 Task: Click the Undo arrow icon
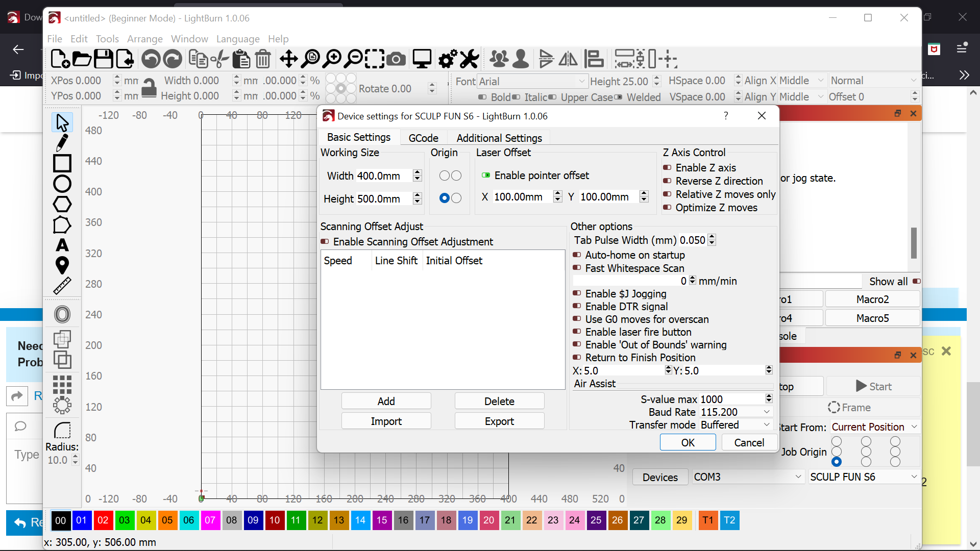[151, 59]
